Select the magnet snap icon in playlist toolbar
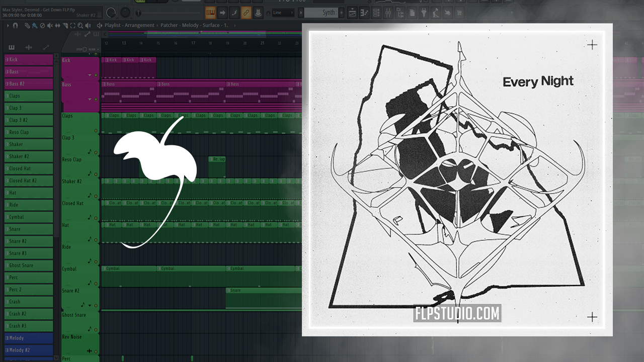The image size is (644, 362). (x=16, y=26)
